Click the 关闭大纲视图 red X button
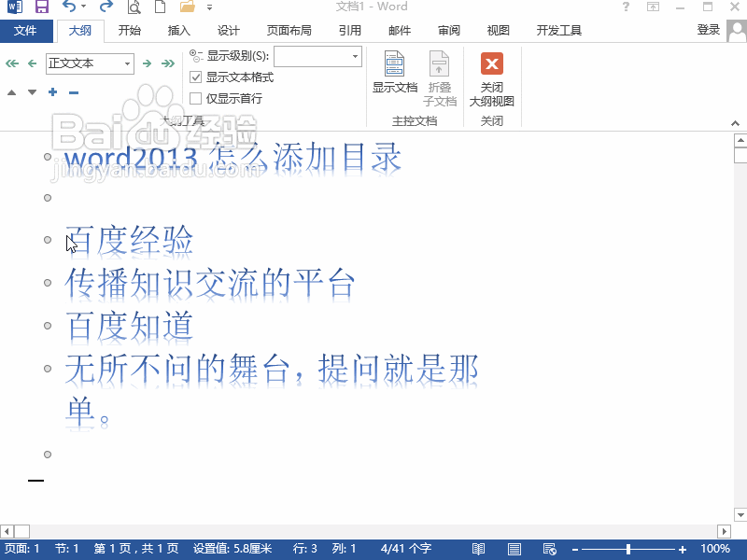The height and width of the screenshot is (560, 747). [x=492, y=79]
